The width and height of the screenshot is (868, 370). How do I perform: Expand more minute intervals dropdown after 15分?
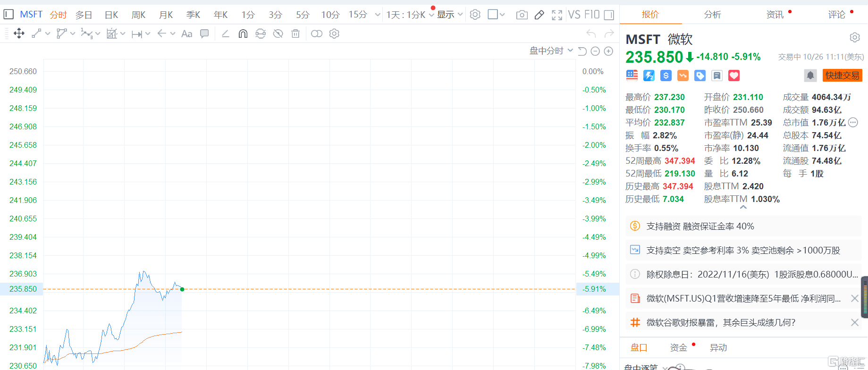point(378,15)
